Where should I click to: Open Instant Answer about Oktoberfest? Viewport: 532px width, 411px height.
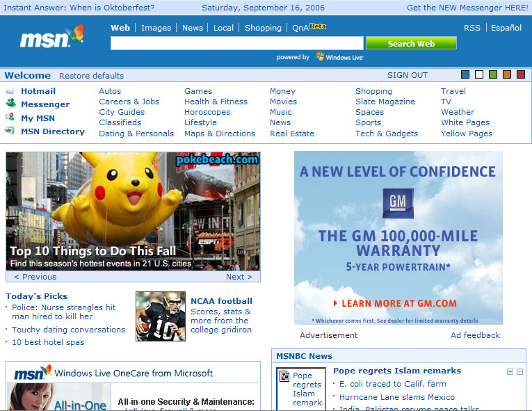click(79, 8)
